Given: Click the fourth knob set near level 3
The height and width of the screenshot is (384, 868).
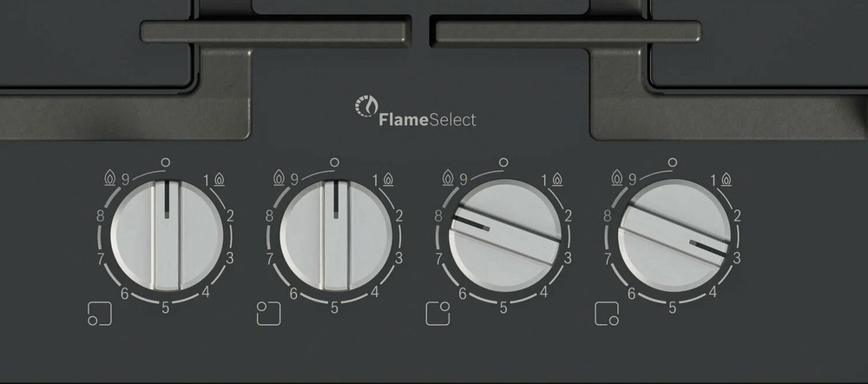Looking at the screenshot, I should [x=674, y=235].
